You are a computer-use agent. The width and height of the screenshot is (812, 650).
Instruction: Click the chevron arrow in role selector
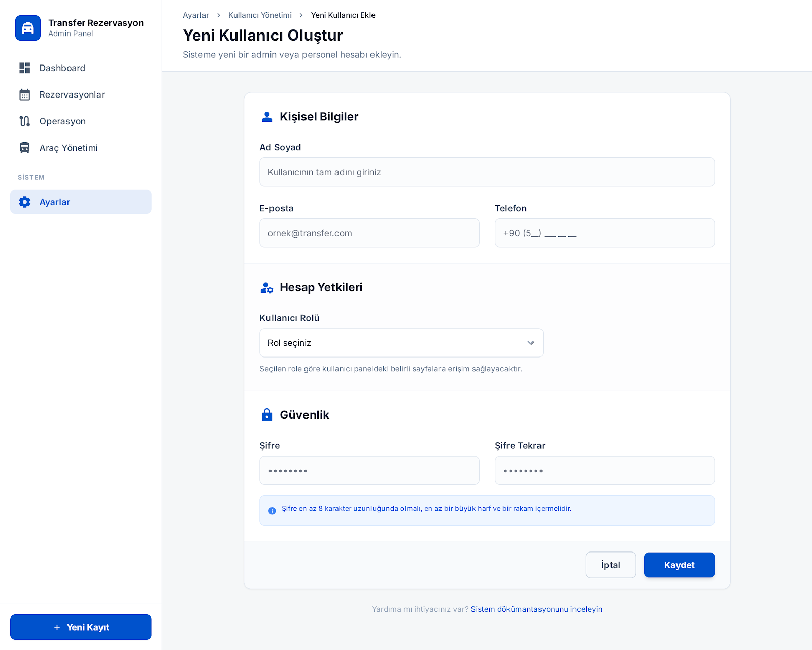click(x=531, y=343)
